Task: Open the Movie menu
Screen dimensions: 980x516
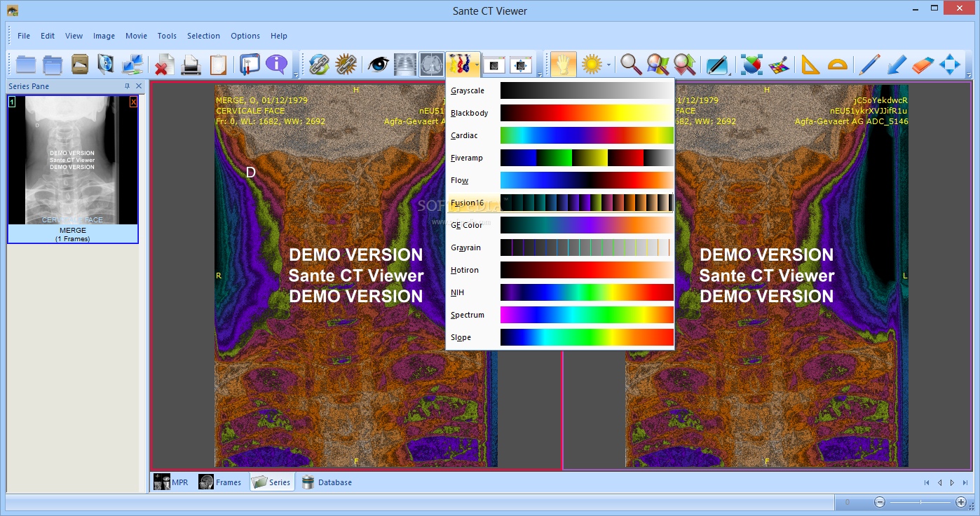Action: pos(136,36)
